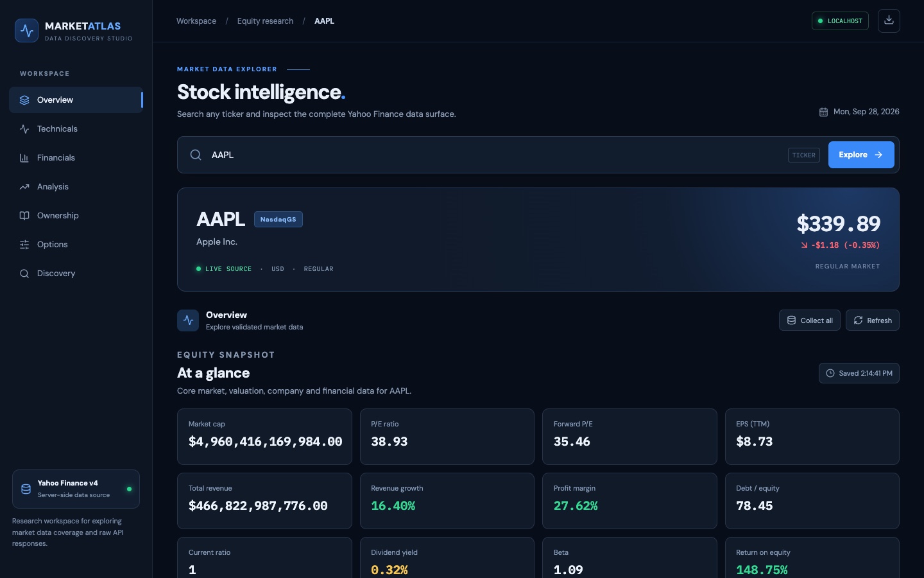Image resolution: width=924 pixels, height=578 pixels.
Task: Click the LOCALHOST status badge
Action: [840, 21]
